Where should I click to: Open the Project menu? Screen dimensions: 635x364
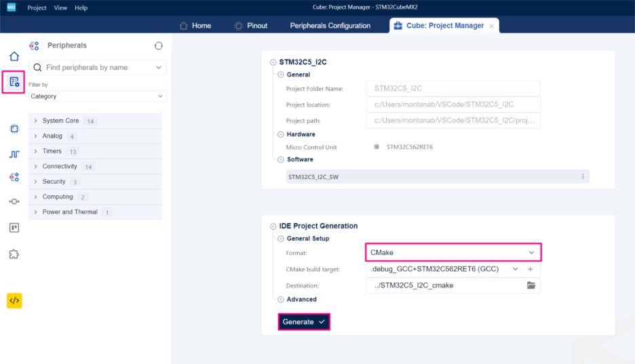37,7
